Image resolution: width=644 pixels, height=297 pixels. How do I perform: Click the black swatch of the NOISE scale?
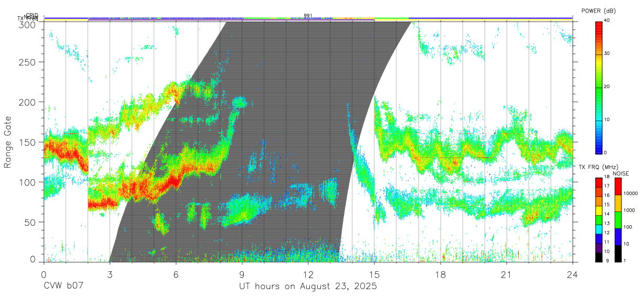point(618,253)
